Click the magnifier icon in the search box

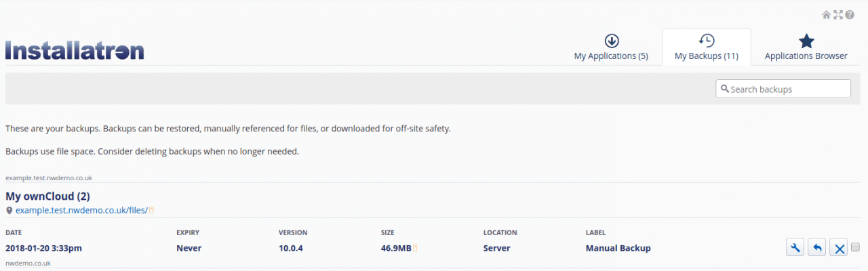click(x=724, y=89)
